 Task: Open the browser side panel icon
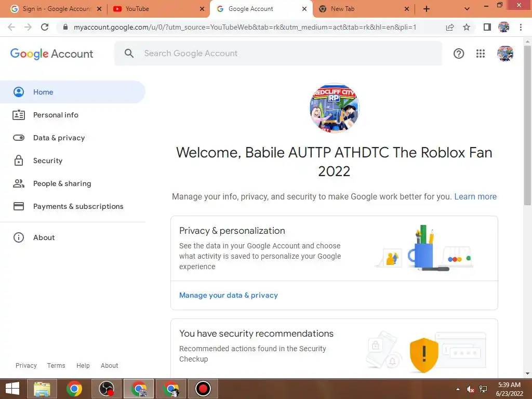[x=487, y=27]
